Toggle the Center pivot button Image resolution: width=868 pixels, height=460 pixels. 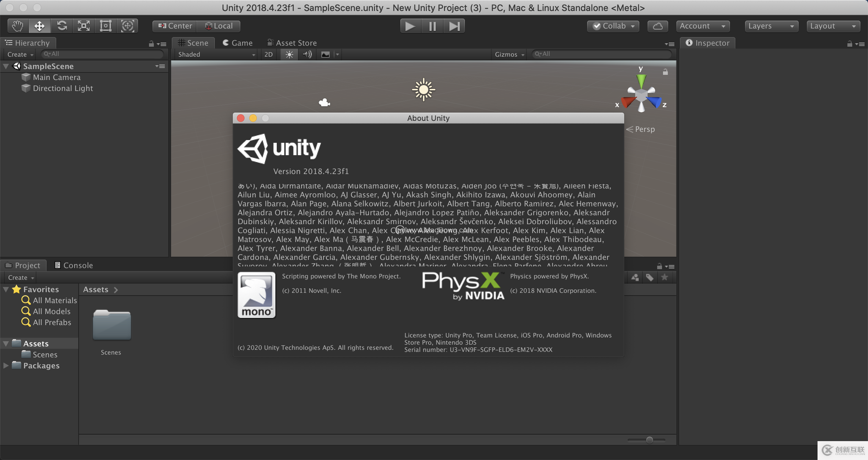pyautogui.click(x=175, y=26)
